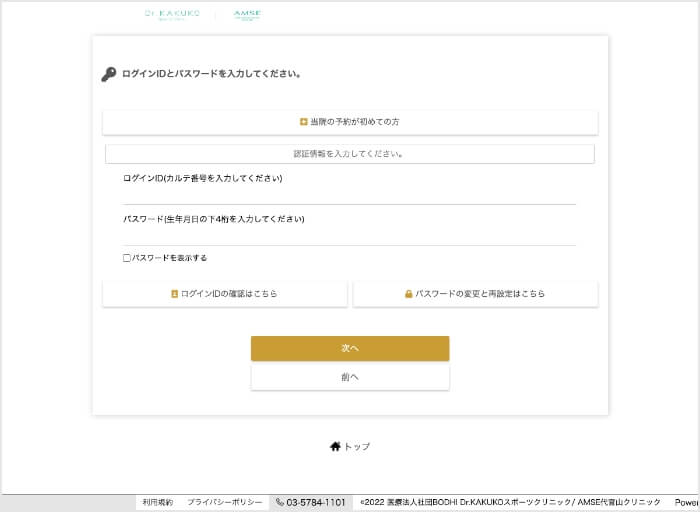The image size is (700, 512).
Task: Click the ログインID(カルテ番号を入力してください) label
Action: (x=203, y=179)
